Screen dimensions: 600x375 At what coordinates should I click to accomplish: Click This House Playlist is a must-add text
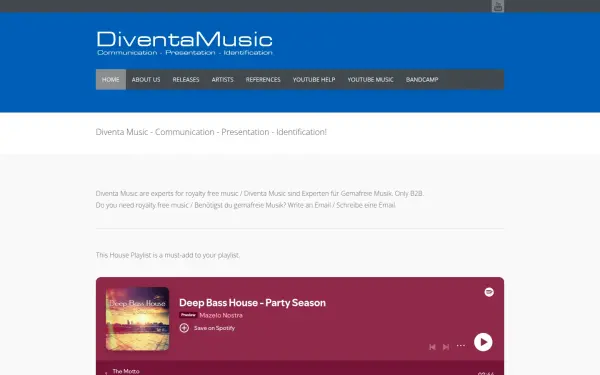coord(168,255)
